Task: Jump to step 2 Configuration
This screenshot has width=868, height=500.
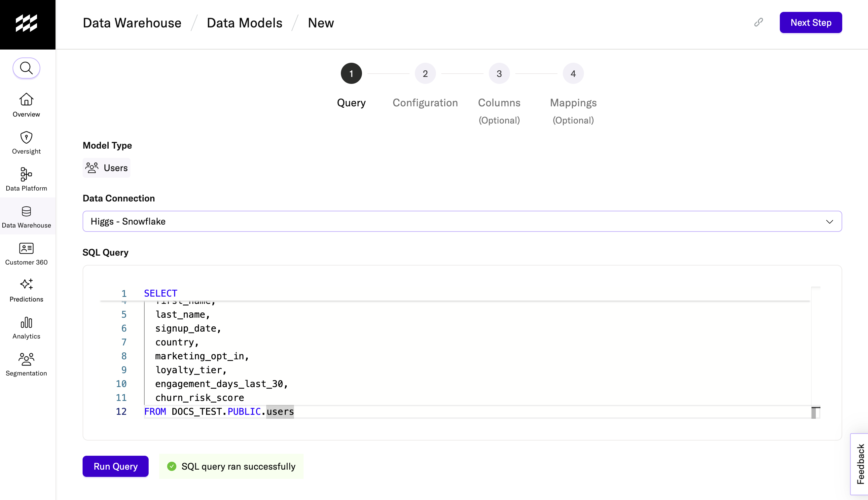Action: (x=425, y=74)
